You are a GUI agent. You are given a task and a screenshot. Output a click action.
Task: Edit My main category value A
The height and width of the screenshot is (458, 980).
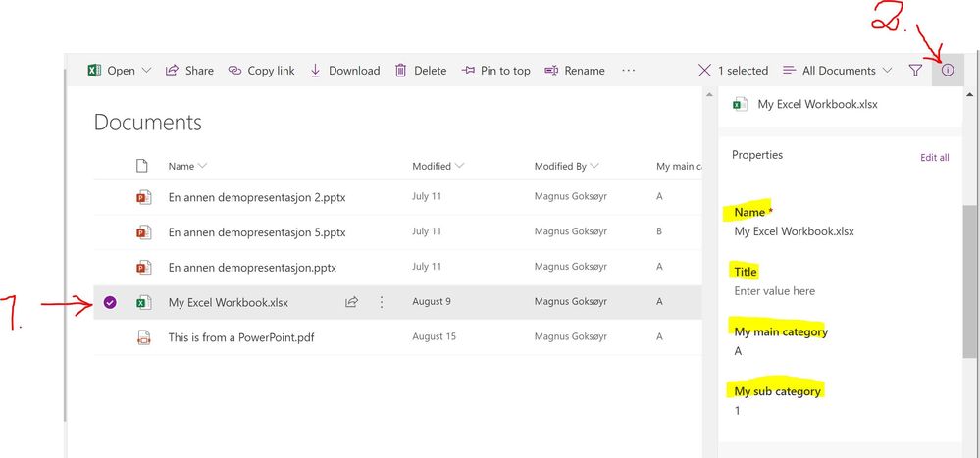pos(738,351)
